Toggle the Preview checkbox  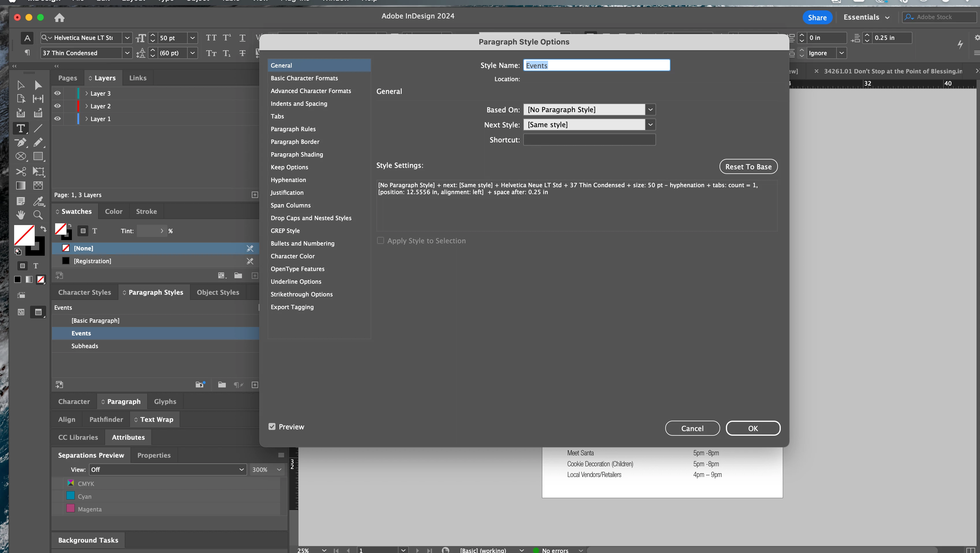[272, 427]
